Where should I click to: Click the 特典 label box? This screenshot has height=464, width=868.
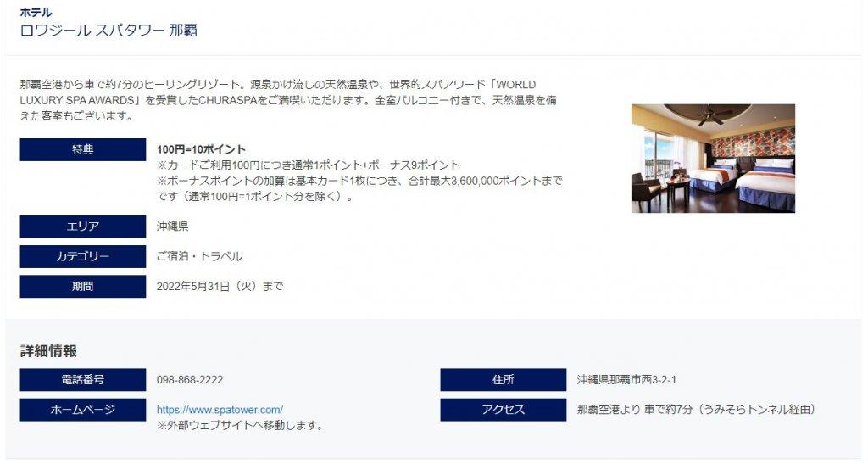(x=83, y=149)
